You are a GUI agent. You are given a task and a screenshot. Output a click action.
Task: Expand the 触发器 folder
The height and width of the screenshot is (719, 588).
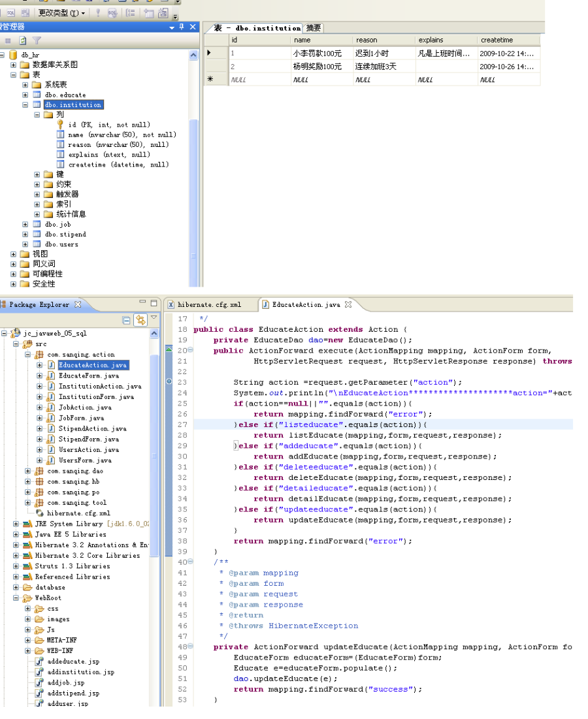(37, 195)
